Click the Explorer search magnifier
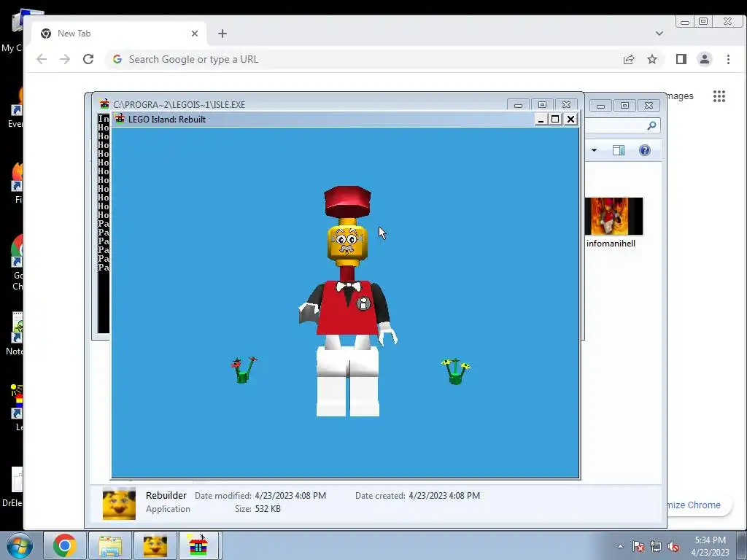747x560 pixels. (651, 125)
